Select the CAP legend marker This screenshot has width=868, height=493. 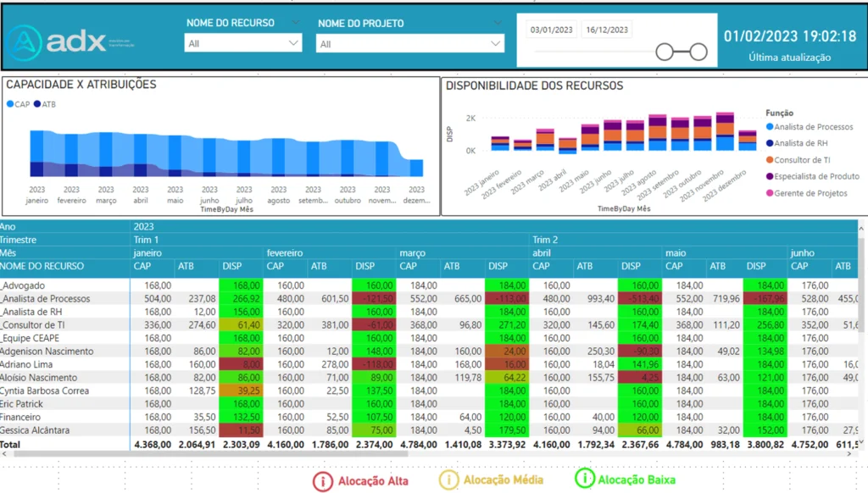(11, 104)
